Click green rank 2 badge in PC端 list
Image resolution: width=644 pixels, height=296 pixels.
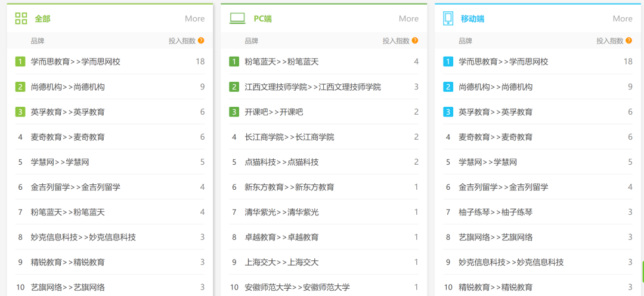click(x=234, y=87)
